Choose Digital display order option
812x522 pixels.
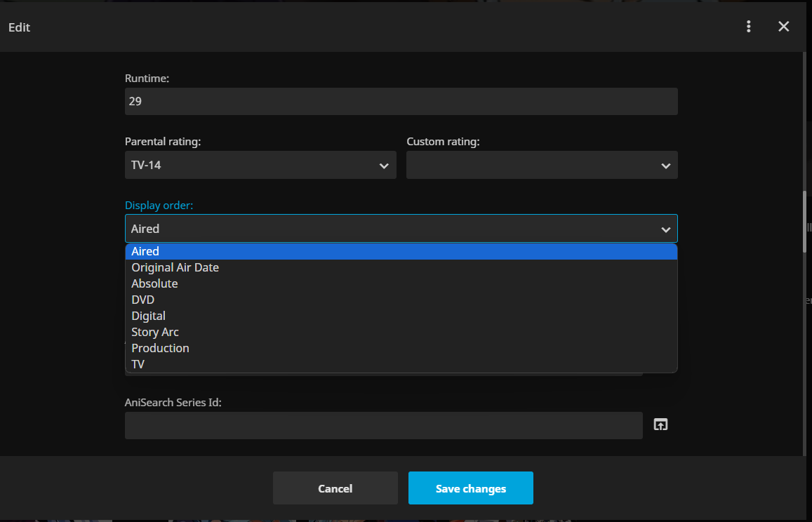[x=148, y=316]
